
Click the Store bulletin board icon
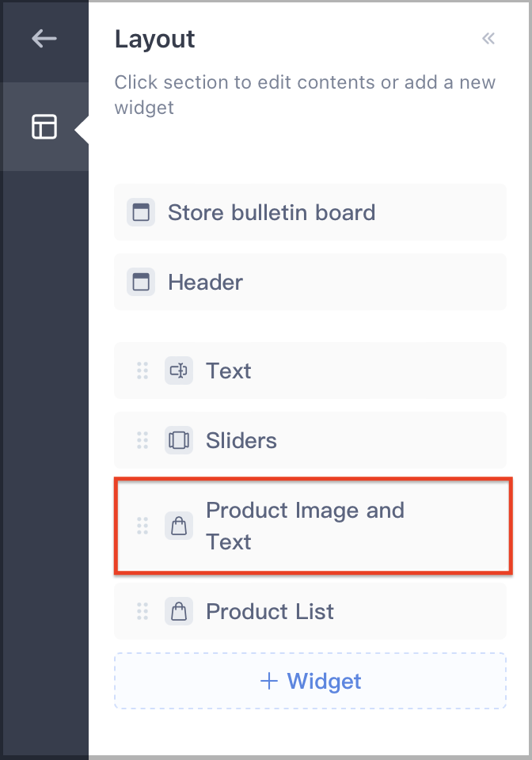pyautogui.click(x=141, y=212)
